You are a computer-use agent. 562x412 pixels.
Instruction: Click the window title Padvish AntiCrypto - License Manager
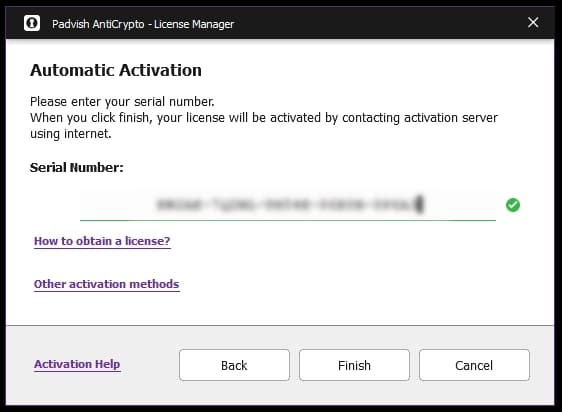tap(143, 24)
